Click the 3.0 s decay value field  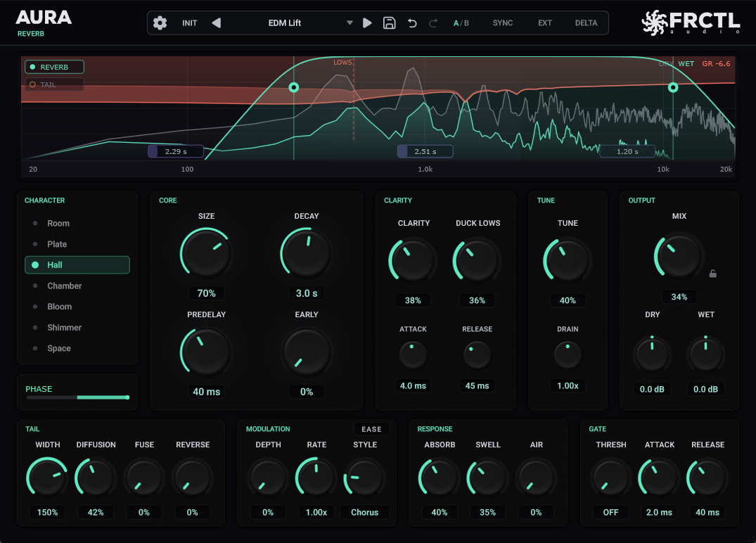pyautogui.click(x=306, y=293)
